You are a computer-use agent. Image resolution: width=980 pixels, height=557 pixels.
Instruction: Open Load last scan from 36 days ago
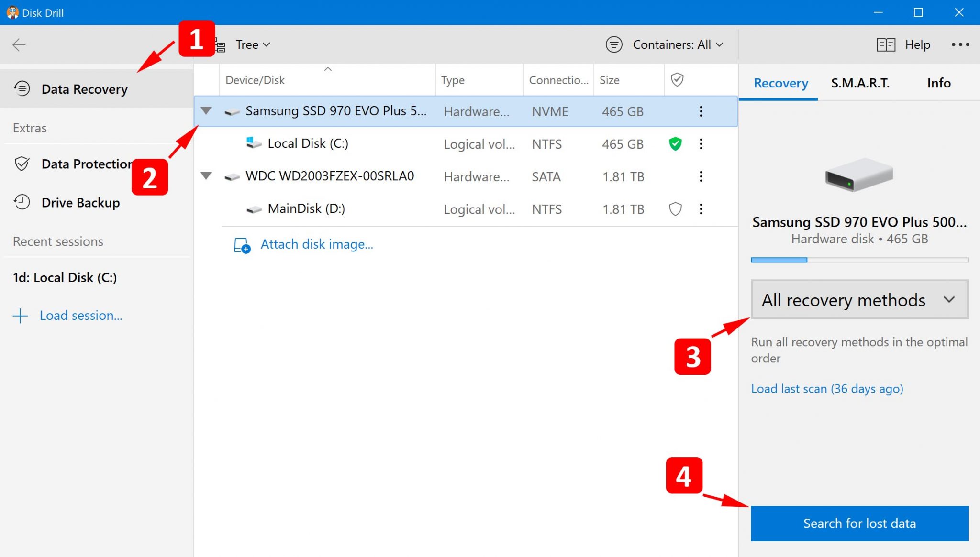[826, 388]
